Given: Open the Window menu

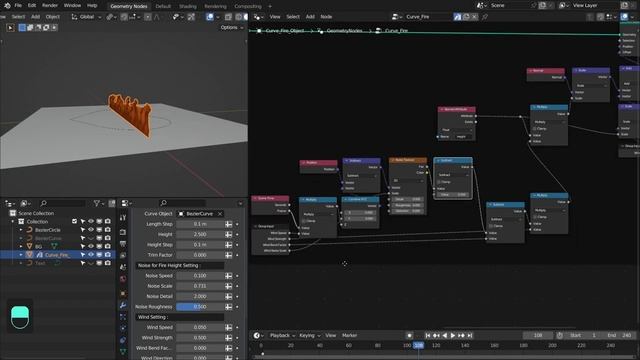Looking at the screenshot, I should click(72, 6).
